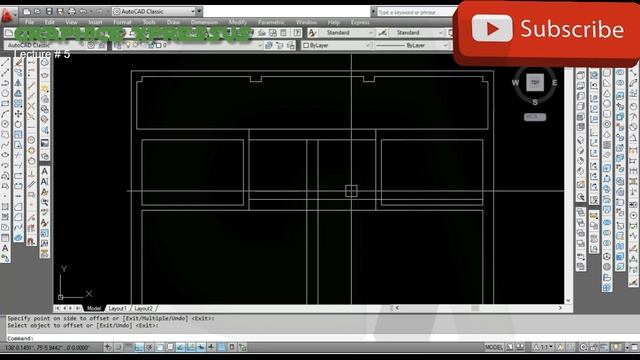Click the Open file icon in Quick Access
Image resolution: width=640 pixels, height=360 pixels.
pos(38,11)
